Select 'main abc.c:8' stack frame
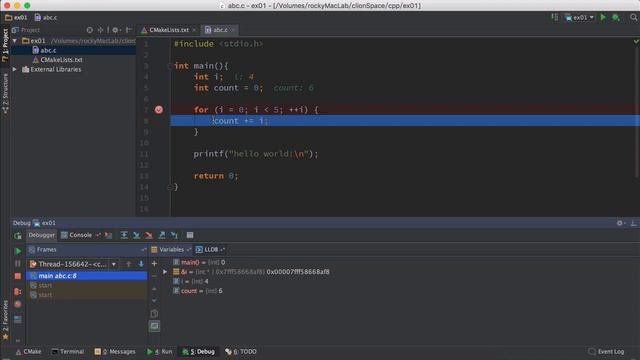Screen dimensions: 640x360 click(87, 276)
